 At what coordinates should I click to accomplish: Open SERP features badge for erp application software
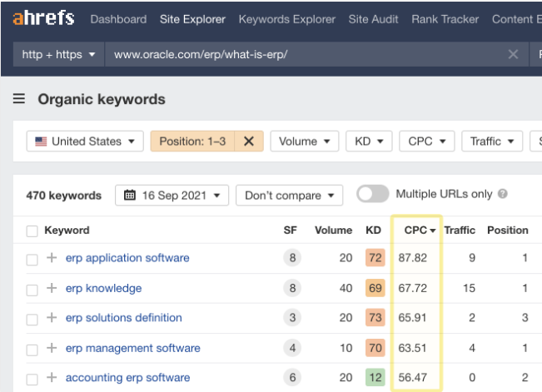(x=292, y=257)
